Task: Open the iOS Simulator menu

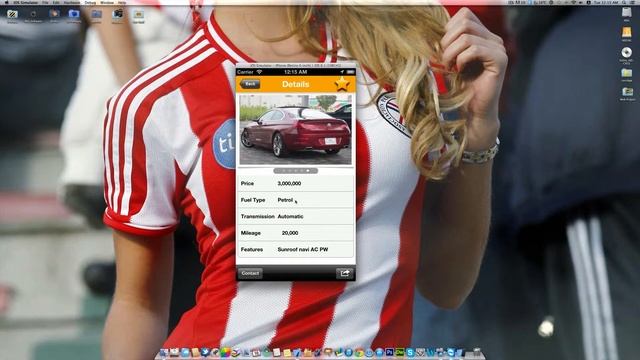Action: tap(26, 2)
